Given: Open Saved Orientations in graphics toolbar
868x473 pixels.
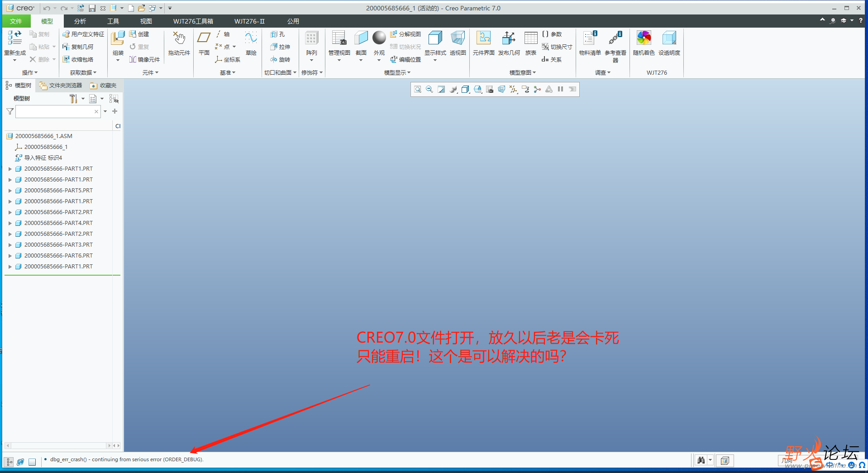Looking at the screenshot, I should [477, 89].
